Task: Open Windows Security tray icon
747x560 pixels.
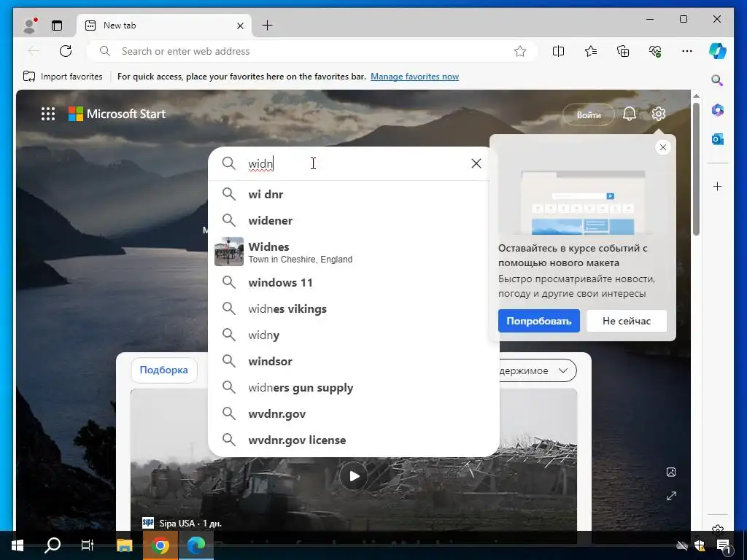Action: pos(700,546)
